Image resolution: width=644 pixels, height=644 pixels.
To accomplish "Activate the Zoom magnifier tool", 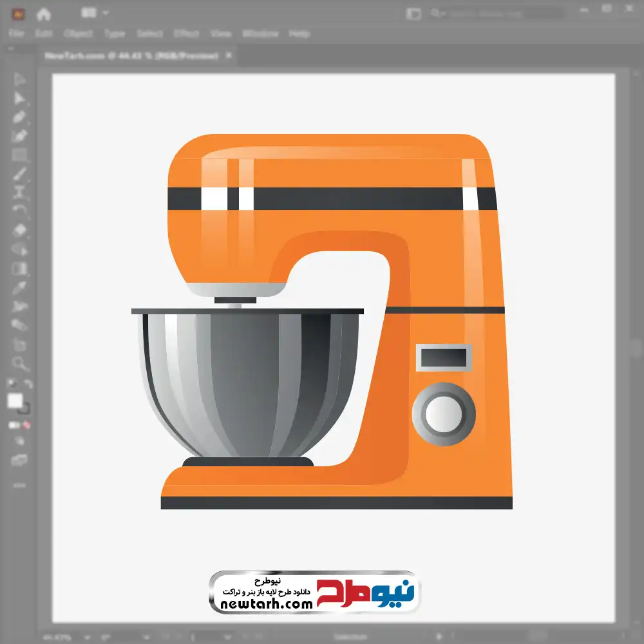I will pyautogui.click(x=19, y=363).
